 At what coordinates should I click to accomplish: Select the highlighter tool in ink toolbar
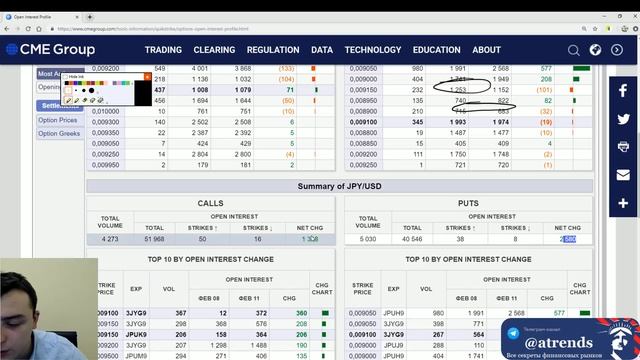[76, 100]
